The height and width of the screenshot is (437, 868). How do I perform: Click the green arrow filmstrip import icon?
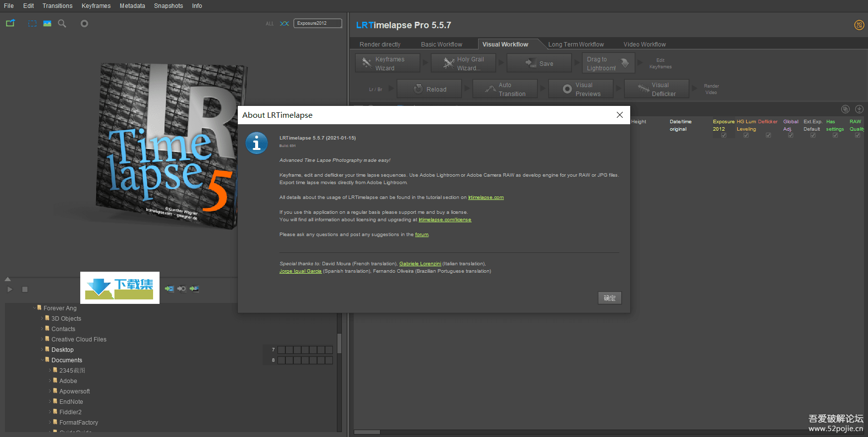pos(169,289)
